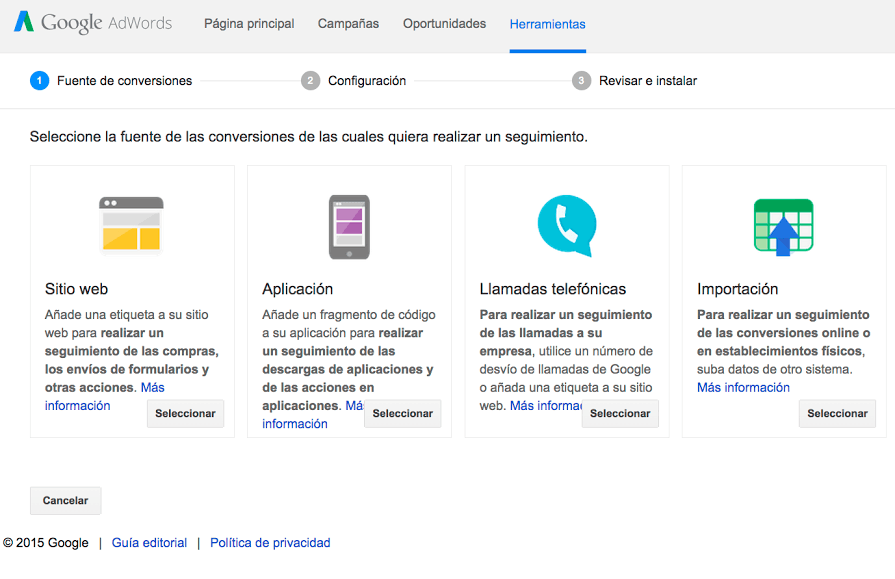895x579 pixels.
Task: Select the Llamadas telefónicas conversion source
Action: pos(620,413)
